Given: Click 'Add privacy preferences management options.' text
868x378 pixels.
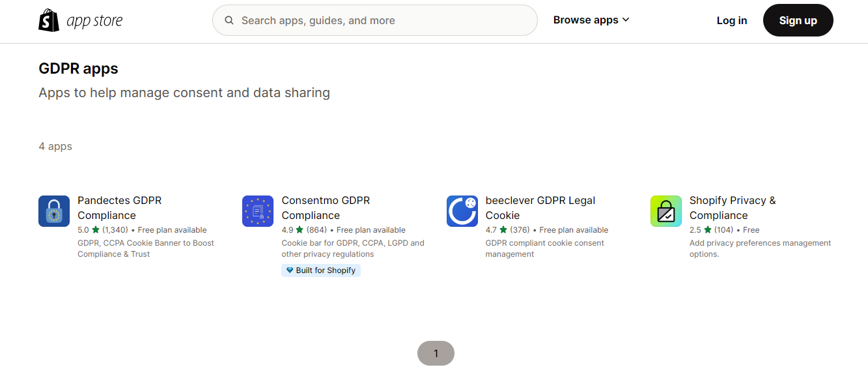Looking at the screenshot, I should (761, 248).
